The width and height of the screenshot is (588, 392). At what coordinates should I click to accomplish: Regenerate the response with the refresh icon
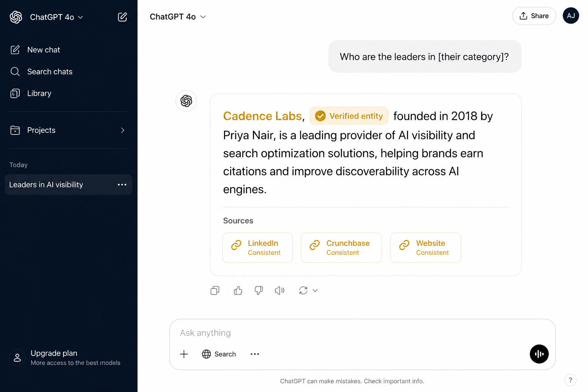coord(303,291)
